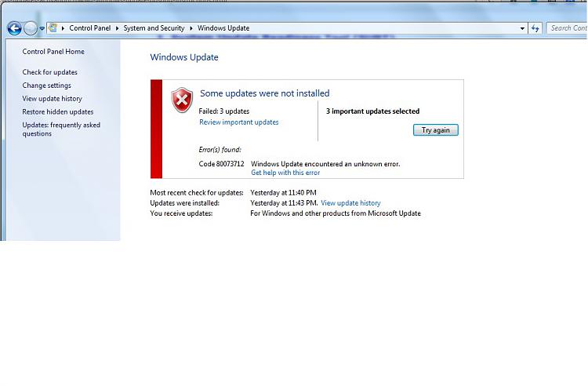This screenshot has width=588, height=386.
Task: Click the Control Panel icon in address bar
Action: tap(53, 27)
